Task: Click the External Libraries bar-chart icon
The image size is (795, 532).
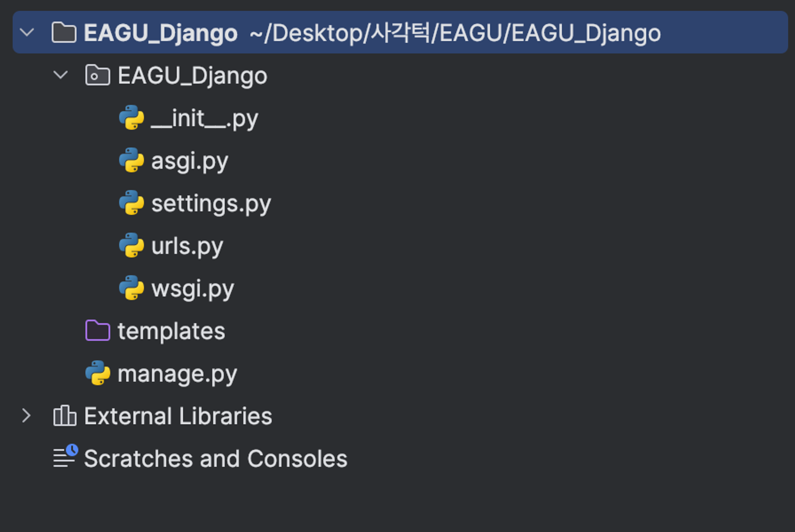Action: (x=65, y=416)
